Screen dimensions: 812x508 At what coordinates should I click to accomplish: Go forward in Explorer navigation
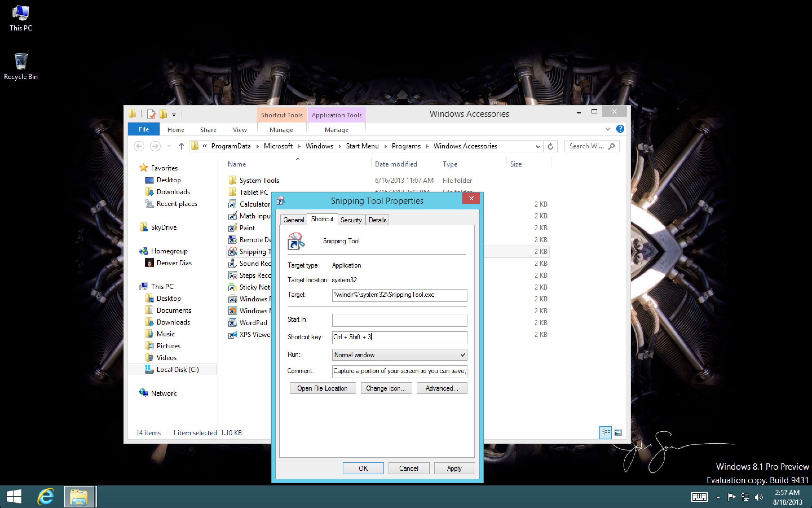(x=155, y=146)
